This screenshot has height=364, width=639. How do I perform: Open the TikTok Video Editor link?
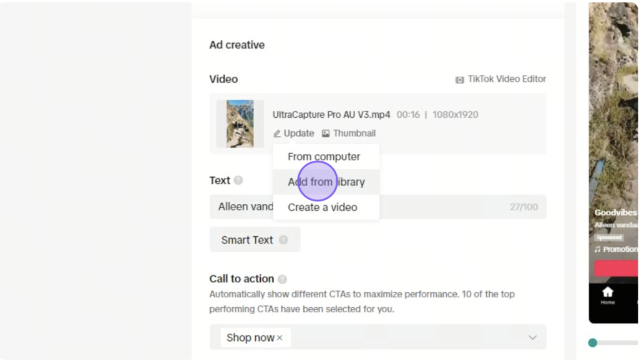[500, 79]
